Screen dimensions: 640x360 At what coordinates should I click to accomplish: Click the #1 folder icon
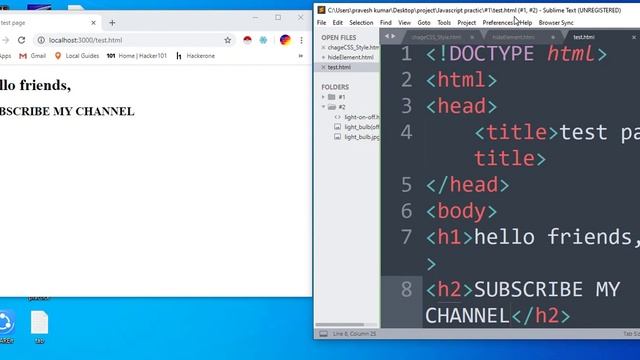(x=332, y=97)
